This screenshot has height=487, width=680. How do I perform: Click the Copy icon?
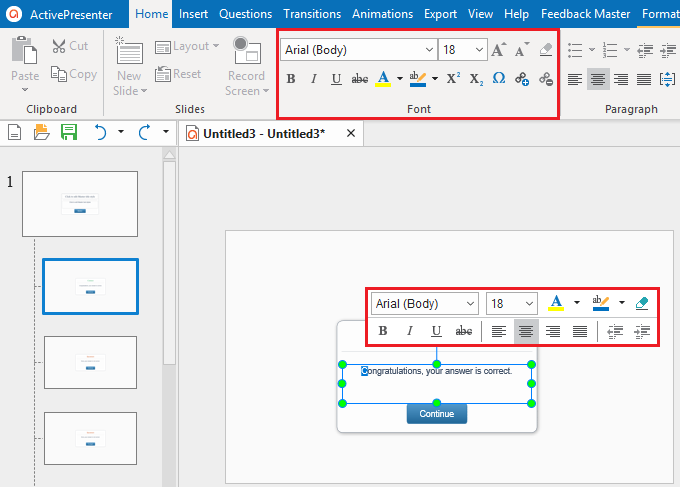coord(59,74)
